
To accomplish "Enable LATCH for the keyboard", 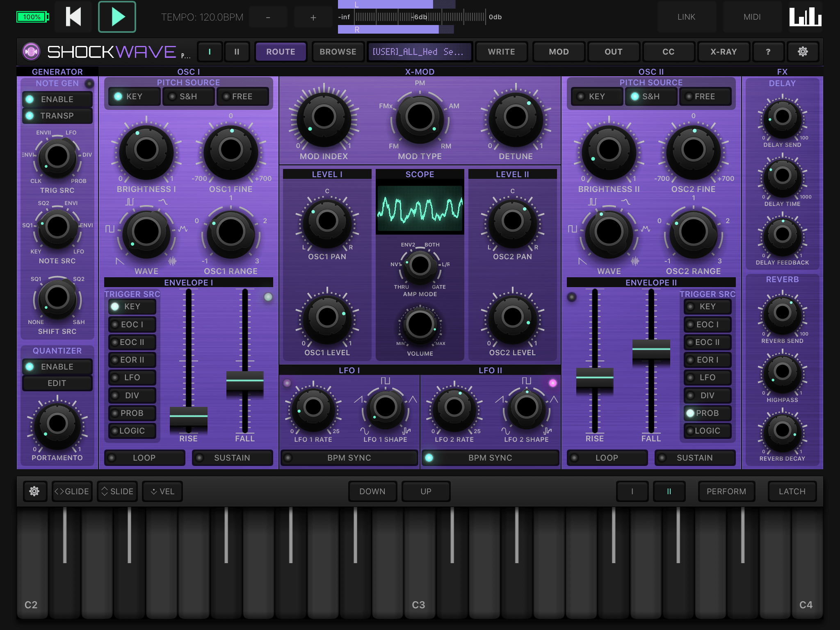I will (792, 491).
